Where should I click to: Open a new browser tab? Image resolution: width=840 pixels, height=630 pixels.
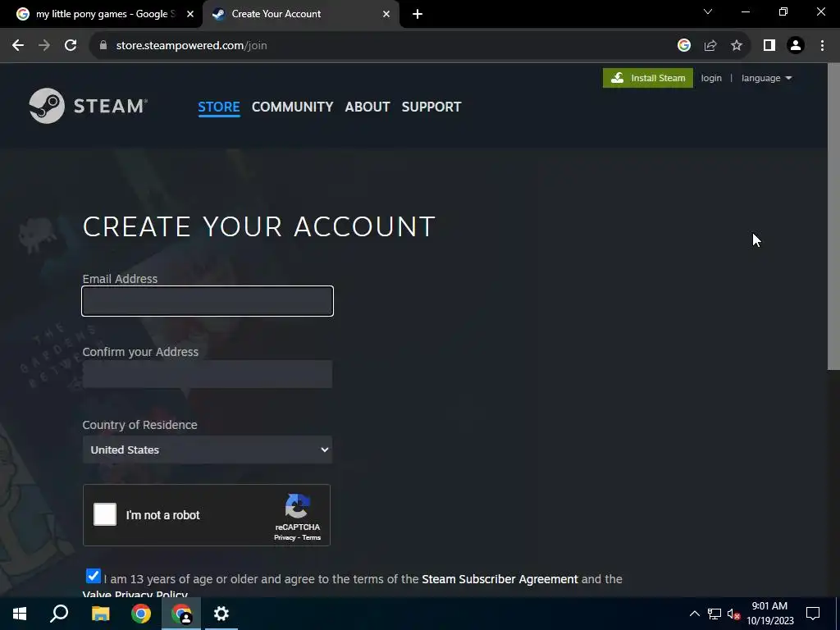(x=418, y=14)
